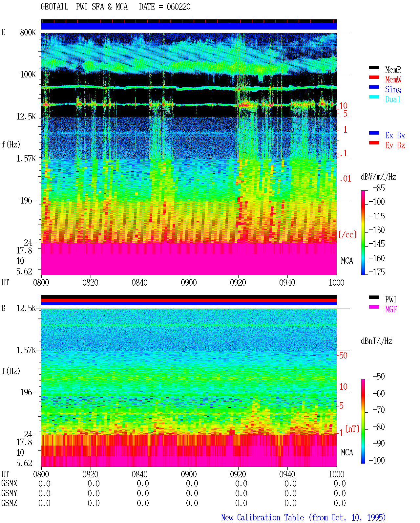The image size is (420, 523).
Task: Click the -80 color scale value
Action: point(379,427)
